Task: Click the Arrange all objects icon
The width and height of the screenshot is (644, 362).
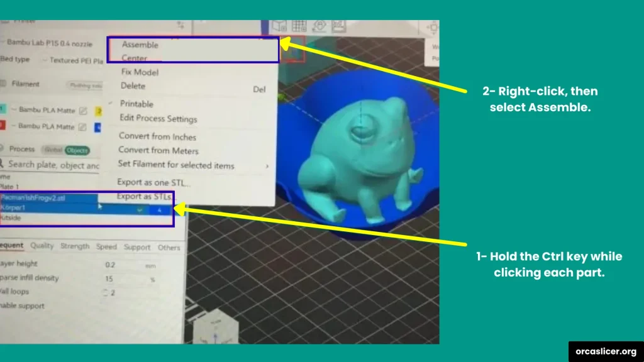Action: pyautogui.click(x=338, y=26)
